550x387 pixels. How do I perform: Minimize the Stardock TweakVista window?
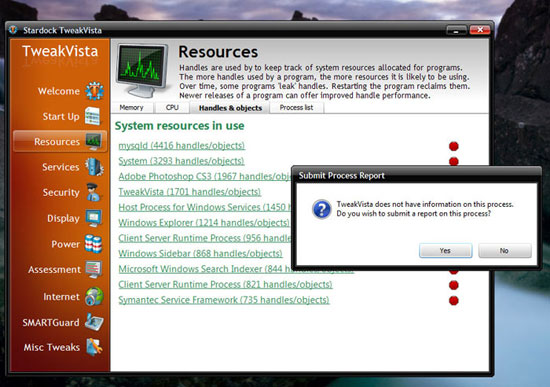pos(456,31)
